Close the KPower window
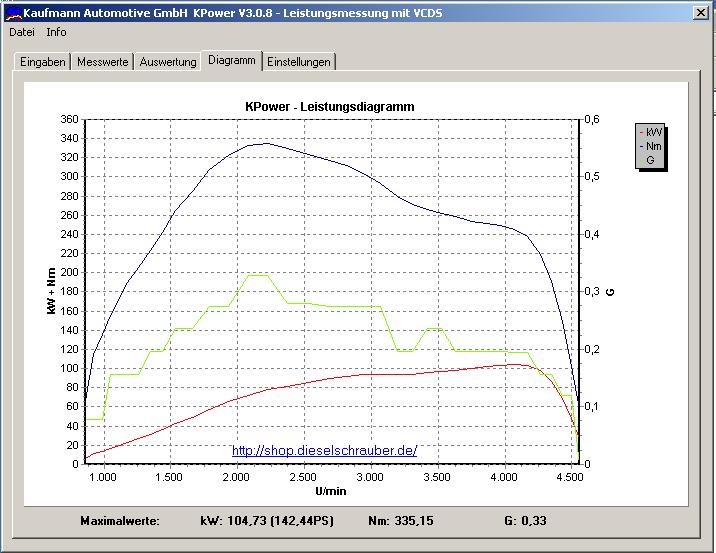The height and width of the screenshot is (553, 716). tap(701, 13)
